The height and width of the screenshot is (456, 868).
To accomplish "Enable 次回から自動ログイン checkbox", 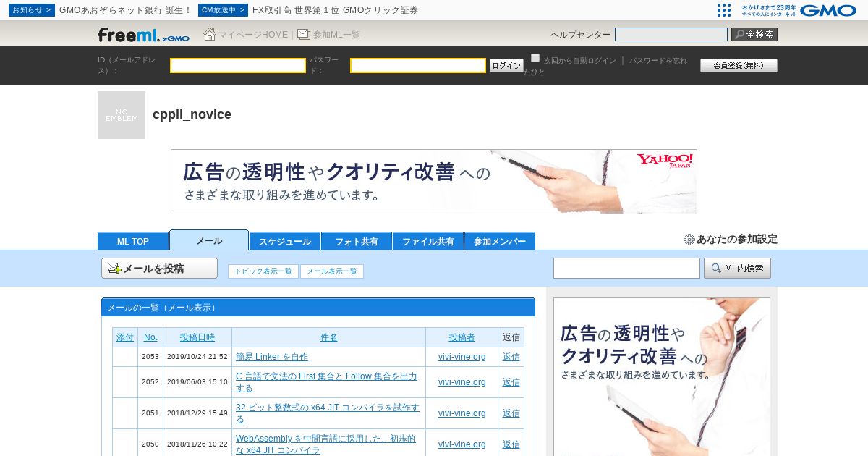I will coord(535,58).
